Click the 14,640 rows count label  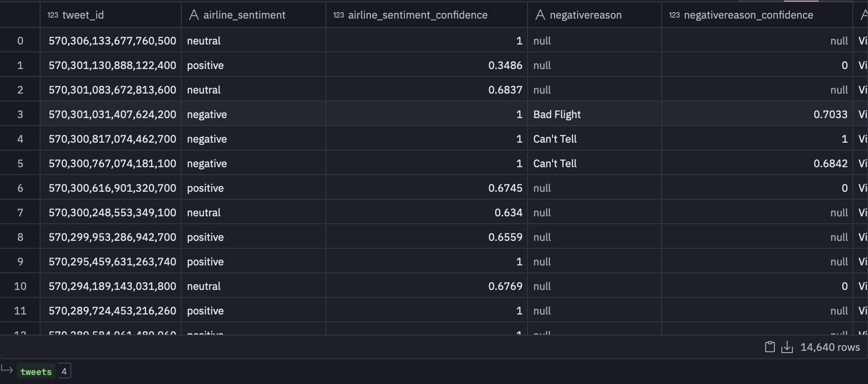830,347
